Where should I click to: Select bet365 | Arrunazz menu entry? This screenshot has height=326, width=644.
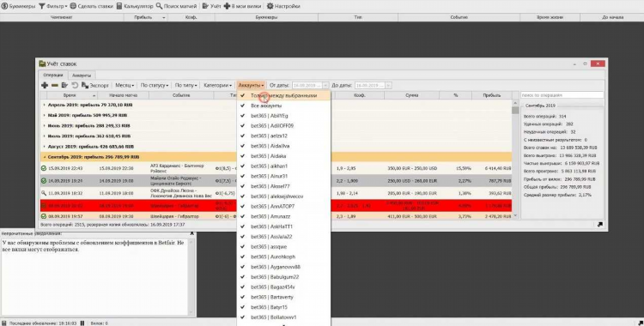click(x=283, y=216)
